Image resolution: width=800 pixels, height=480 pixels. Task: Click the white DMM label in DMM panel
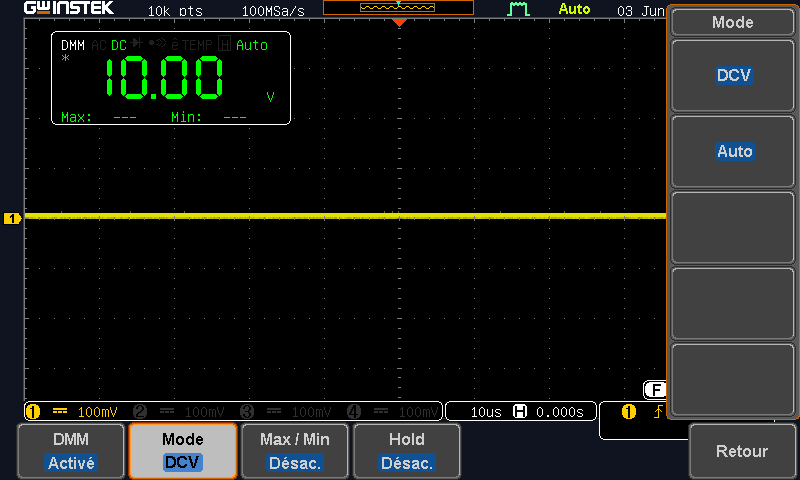click(x=73, y=45)
